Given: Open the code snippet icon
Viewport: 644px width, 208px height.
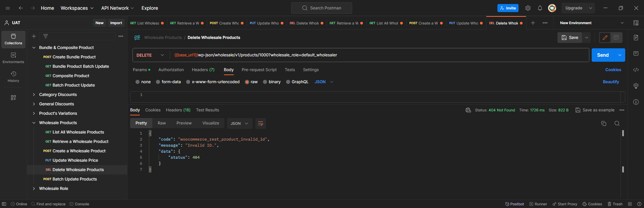Looking at the screenshot, I should [636, 70].
